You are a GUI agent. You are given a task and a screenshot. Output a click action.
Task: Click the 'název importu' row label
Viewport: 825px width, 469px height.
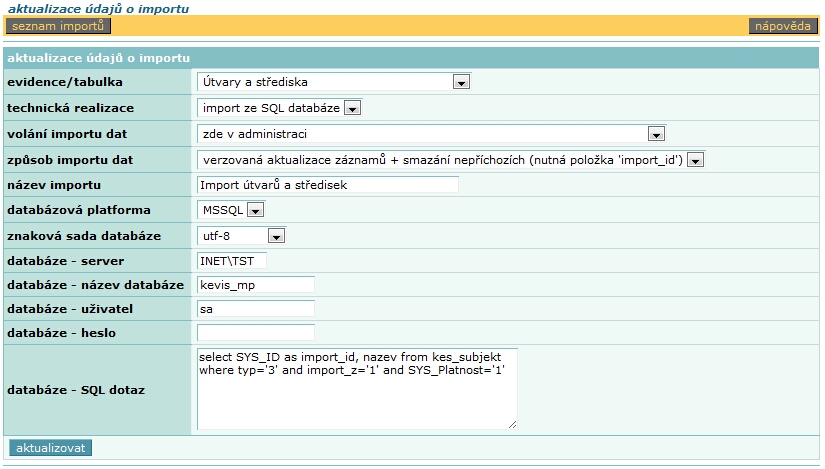(x=54, y=185)
